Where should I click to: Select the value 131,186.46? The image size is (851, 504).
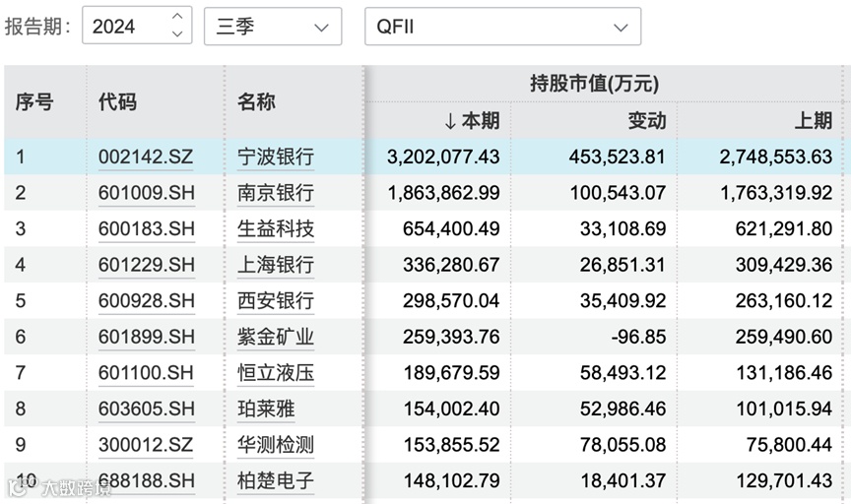(x=784, y=373)
